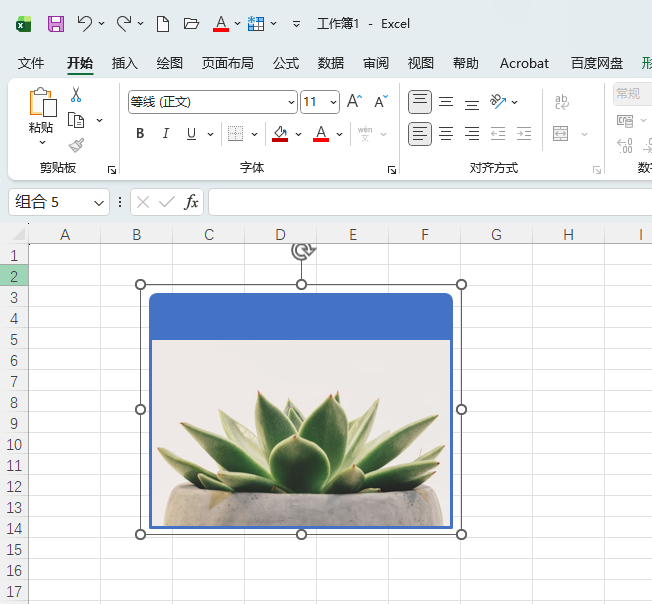Select row 10 header
This screenshot has width=652, height=604.
[14, 445]
